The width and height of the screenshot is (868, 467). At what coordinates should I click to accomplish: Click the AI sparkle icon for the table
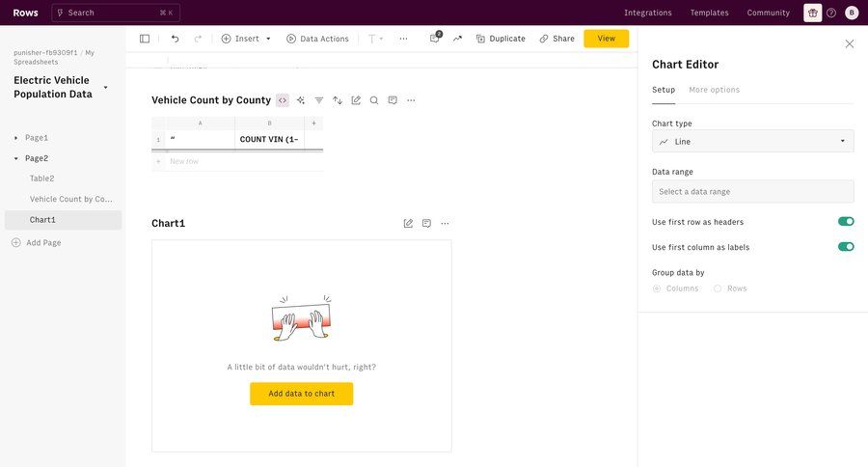(301, 100)
